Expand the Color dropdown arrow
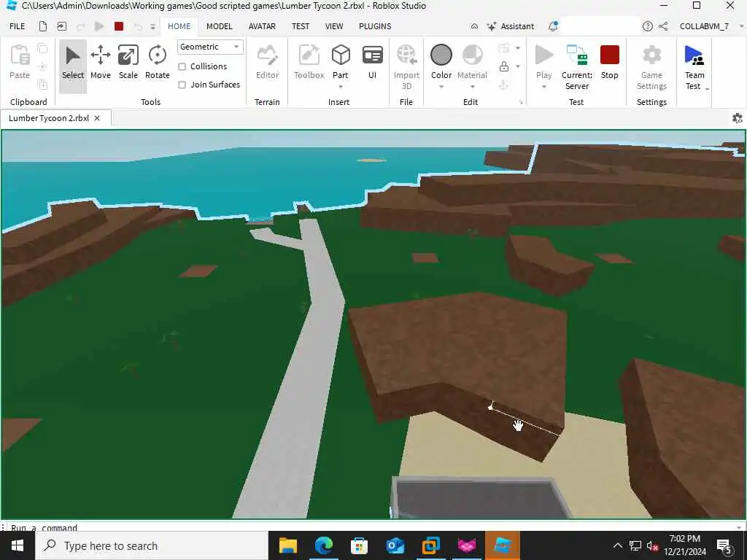747x560 pixels. click(441, 87)
